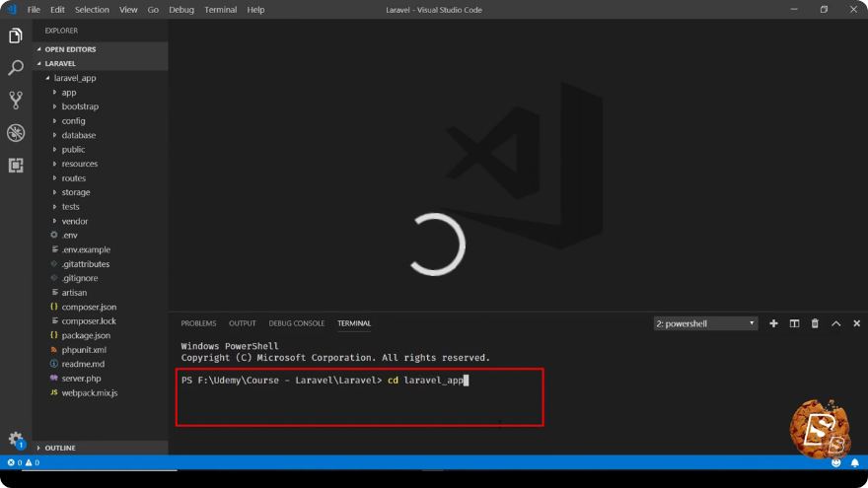The height and width of the screenshot is (488, 868).
Task: Collapse the LARAVEL workspace section
Action: pos(100,64)
